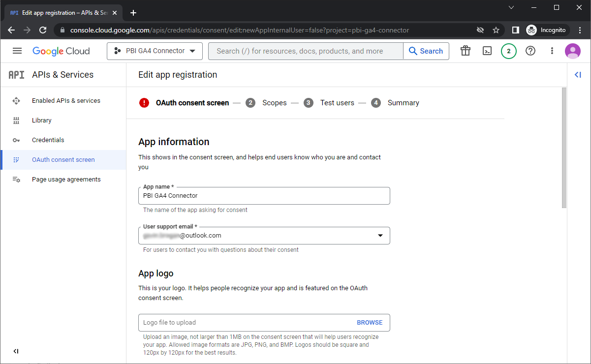This screenshot has height=364, width=591.
Task: Bookmark this page with star icon
Action: pos(496,30)
